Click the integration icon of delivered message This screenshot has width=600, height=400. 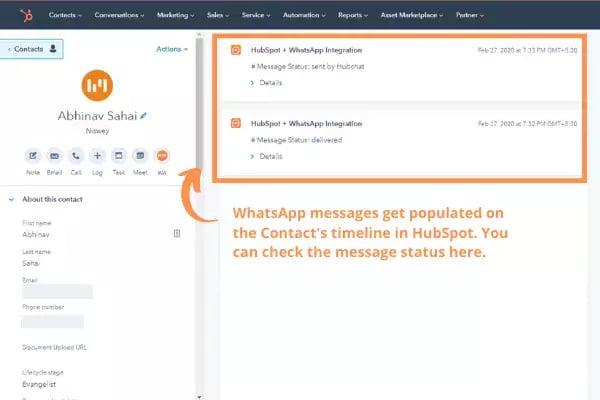click(236, 123)
